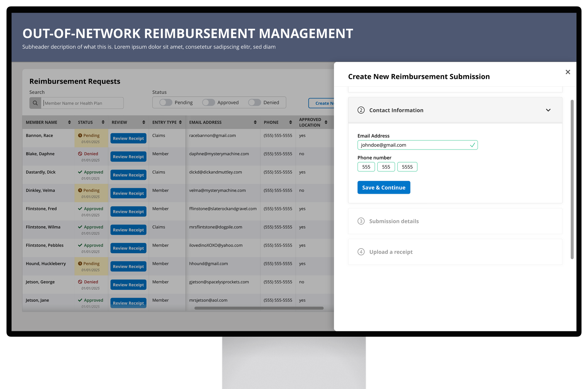This screenshot has width=588, height=389.
Task: Expand step 4 Upload a receipt
Action: pyautogui.click(x=455, y=252)
